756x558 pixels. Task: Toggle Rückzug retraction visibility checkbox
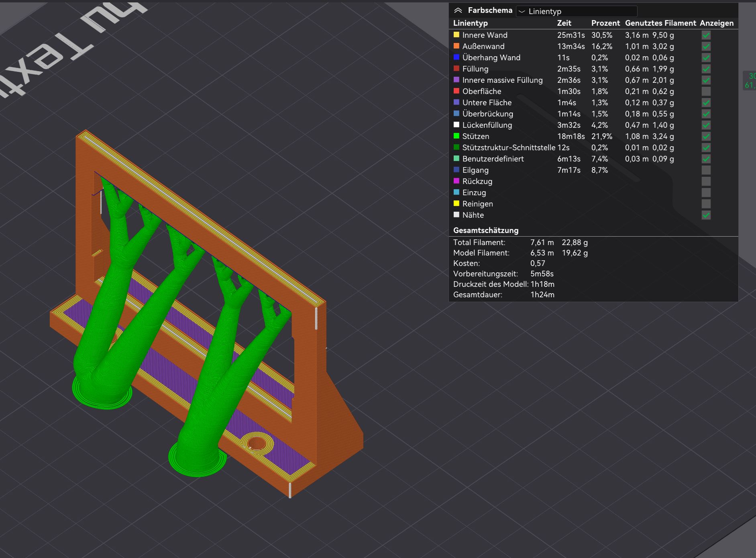pos(706,182)
